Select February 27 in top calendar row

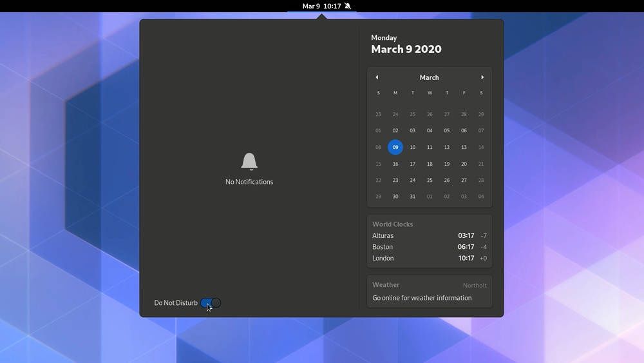coord(447,114)
